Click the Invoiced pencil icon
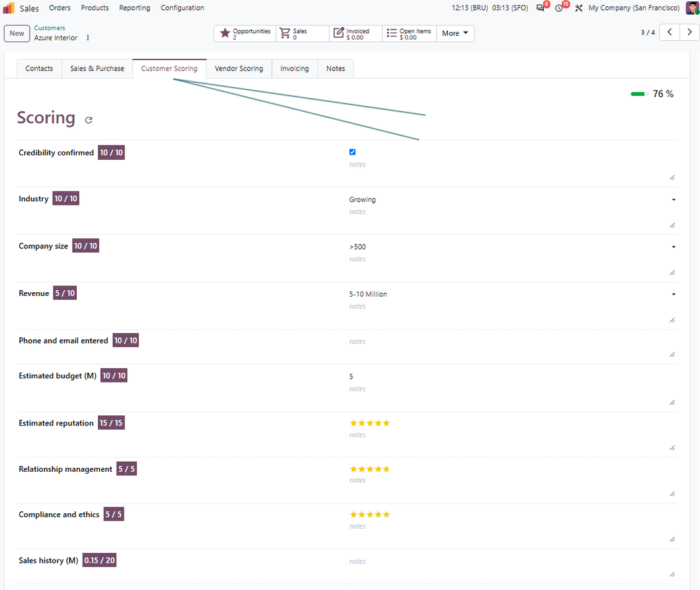The width and height of the screenshot is (700, 590). pos(339,33)
